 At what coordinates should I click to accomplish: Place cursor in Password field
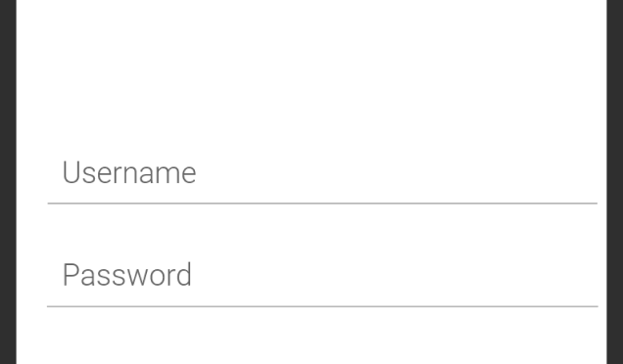[x=322, y=276]
